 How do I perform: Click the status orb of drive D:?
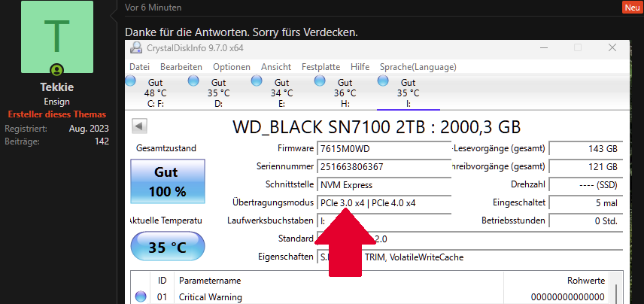tap(193, 81)
